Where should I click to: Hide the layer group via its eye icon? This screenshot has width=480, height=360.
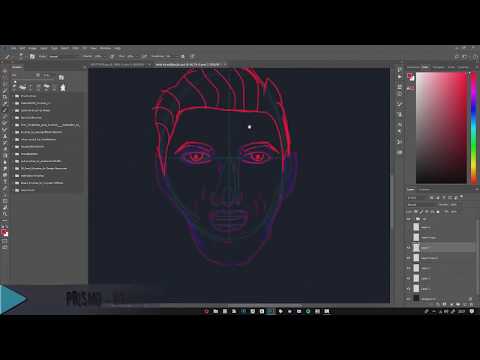point(409,219)
